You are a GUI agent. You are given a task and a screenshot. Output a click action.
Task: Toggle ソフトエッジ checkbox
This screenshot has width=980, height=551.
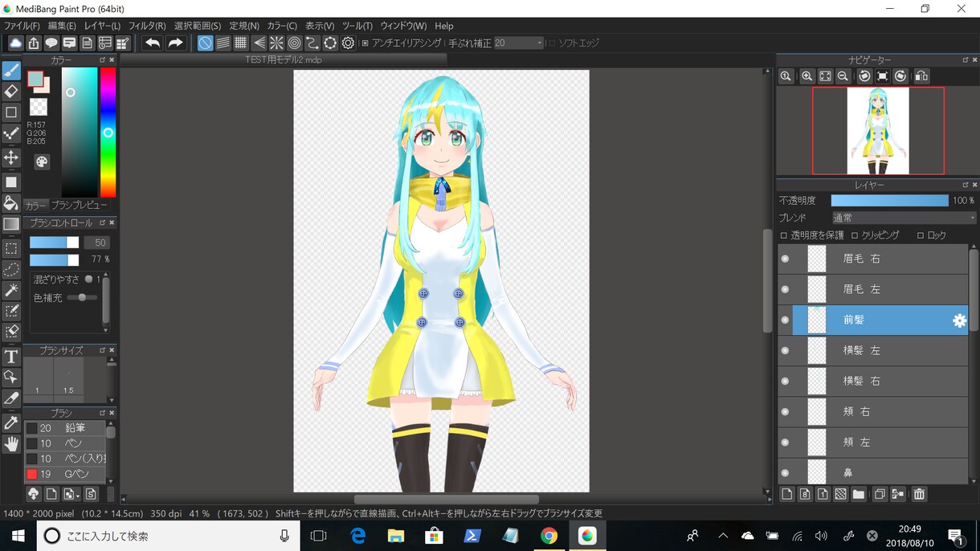pos(552,43)
